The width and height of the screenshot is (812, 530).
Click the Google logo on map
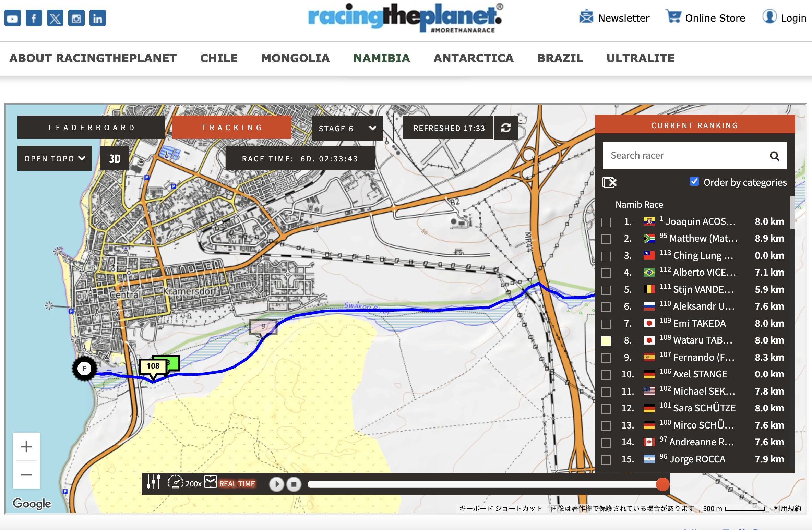[32, 503]
